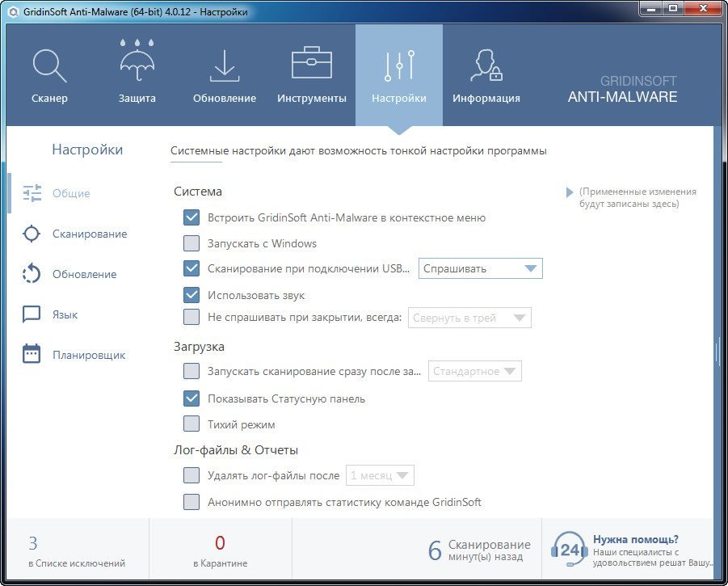Open the Стандартное scan type dropdown

474,371
